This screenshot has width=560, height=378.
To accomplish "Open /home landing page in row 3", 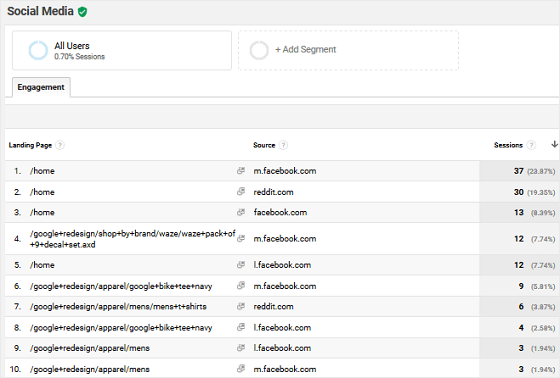I will point(42,212).
